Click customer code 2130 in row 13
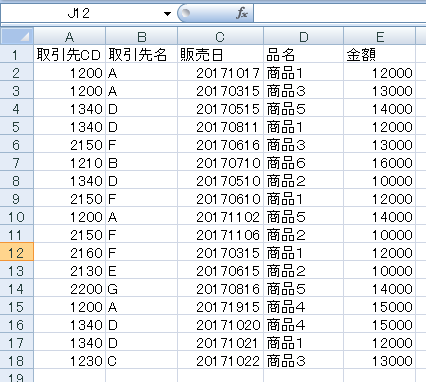Viewport: 426px width, 382px height. point(70,271)
